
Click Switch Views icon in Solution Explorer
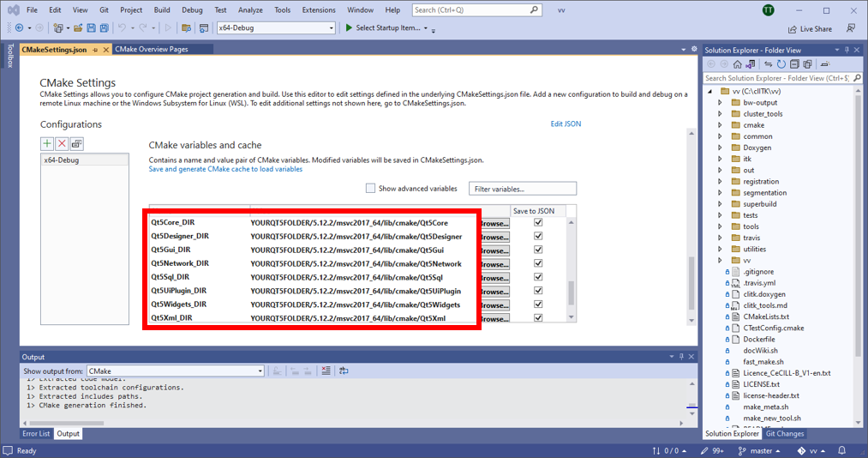(750, 64)
